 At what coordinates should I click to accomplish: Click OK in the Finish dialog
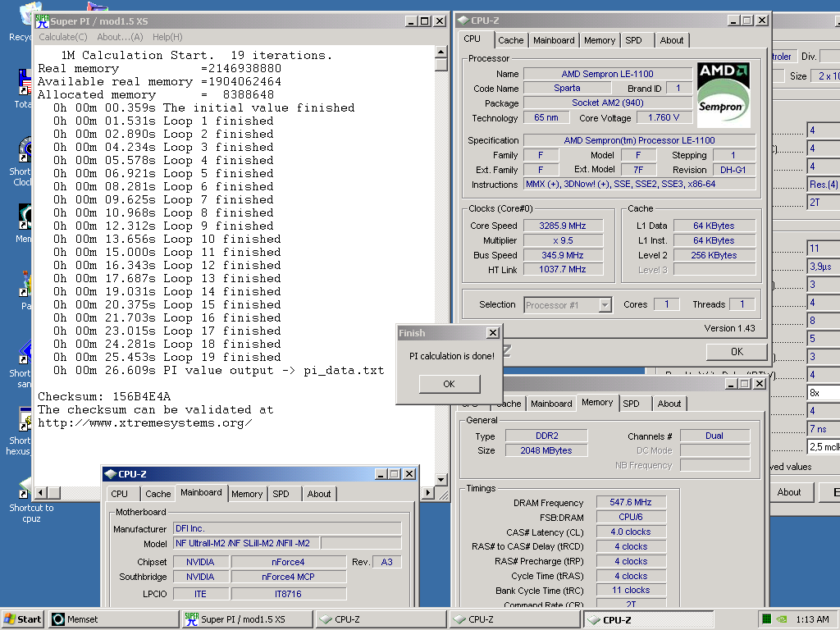(450, 384)
